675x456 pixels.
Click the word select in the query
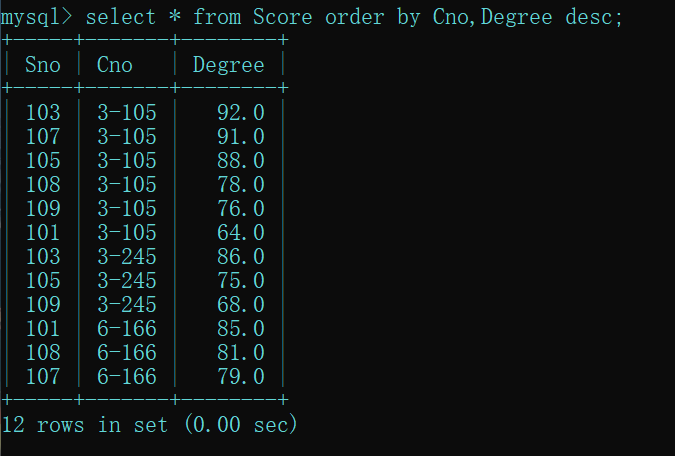tap(121, 17)
